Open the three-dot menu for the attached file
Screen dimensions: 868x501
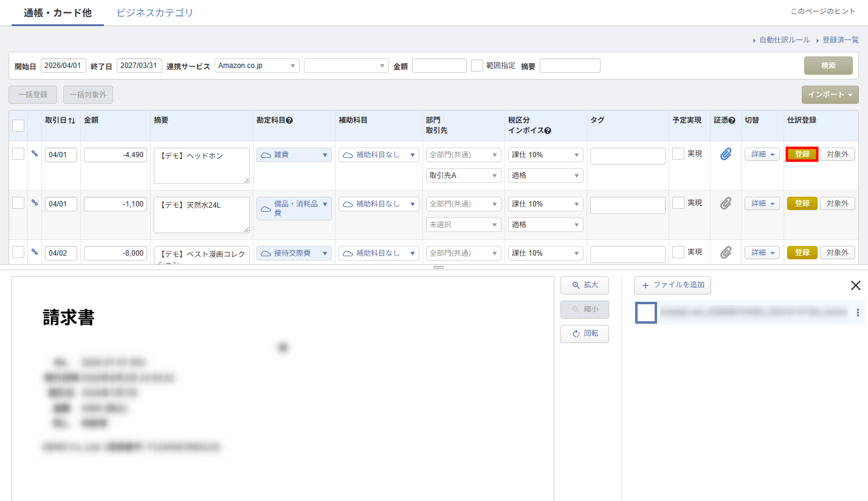858,313
